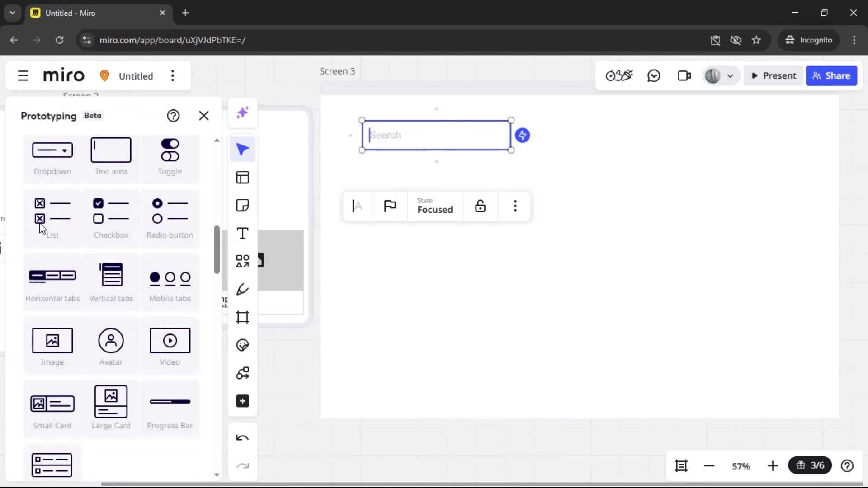Redo the last action
The width and height of the screenshot is (868, 488).
click(243, 466)
